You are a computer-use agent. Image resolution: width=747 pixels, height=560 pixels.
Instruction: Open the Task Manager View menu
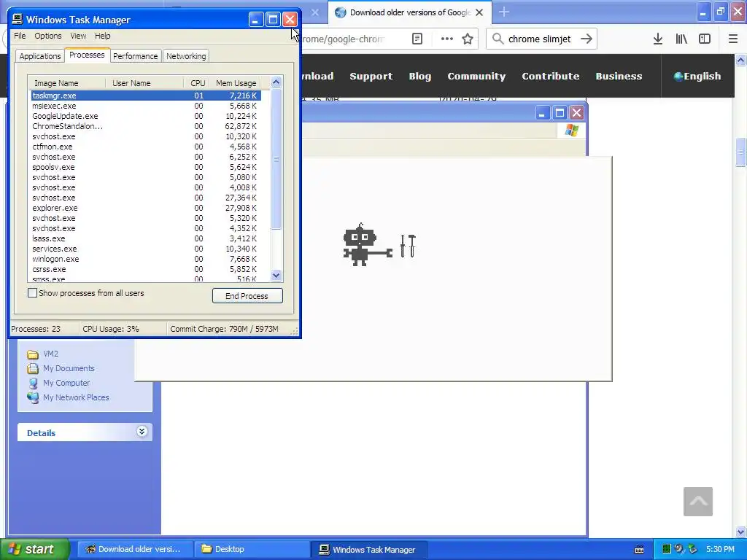tap(78, 36)
